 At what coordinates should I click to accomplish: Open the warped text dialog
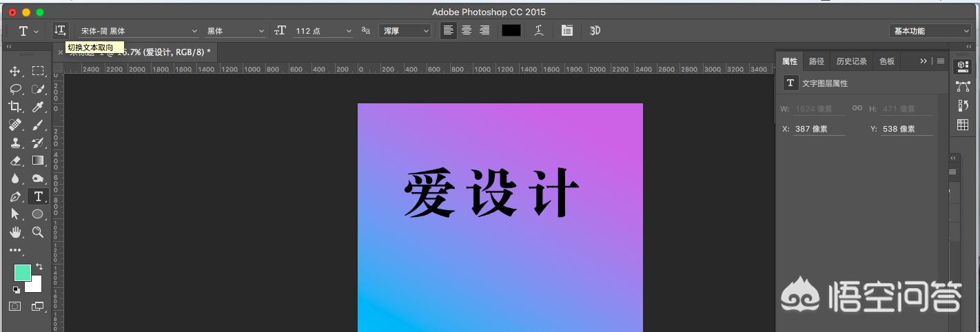pyautogui.click(x=539, y=30)
